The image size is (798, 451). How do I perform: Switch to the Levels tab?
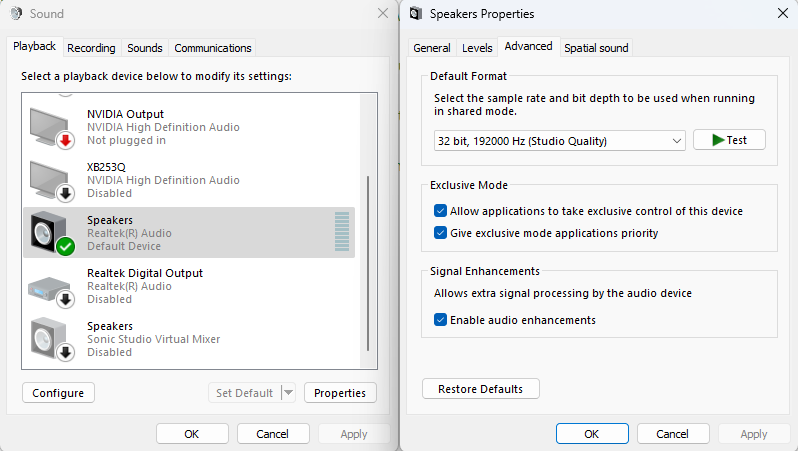point(477,48)
